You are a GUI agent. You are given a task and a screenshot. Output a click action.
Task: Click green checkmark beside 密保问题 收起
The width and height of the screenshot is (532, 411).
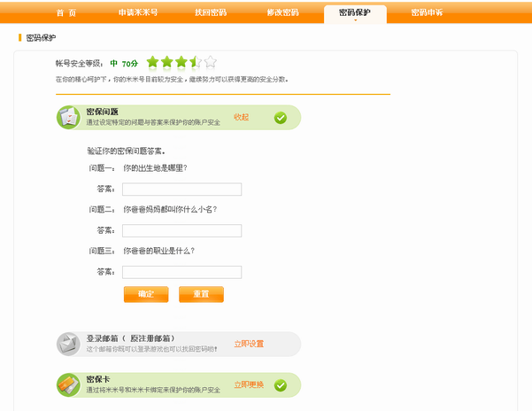click(281, 117)
